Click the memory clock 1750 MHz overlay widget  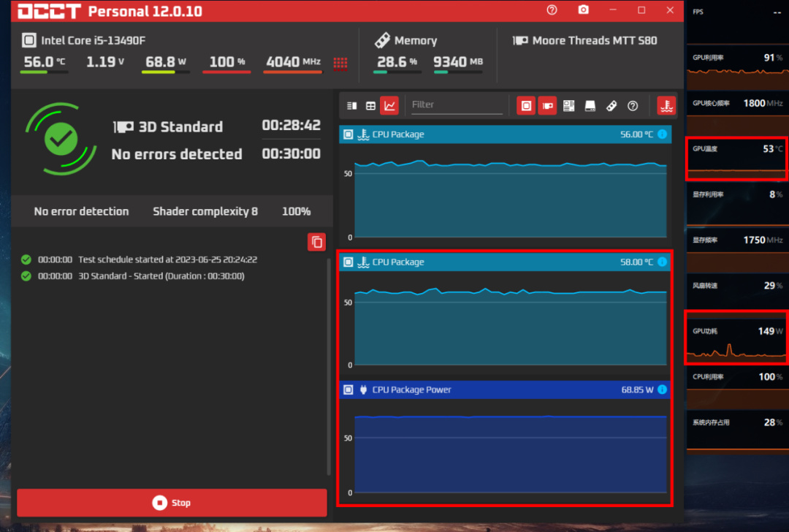click(737, 248)
